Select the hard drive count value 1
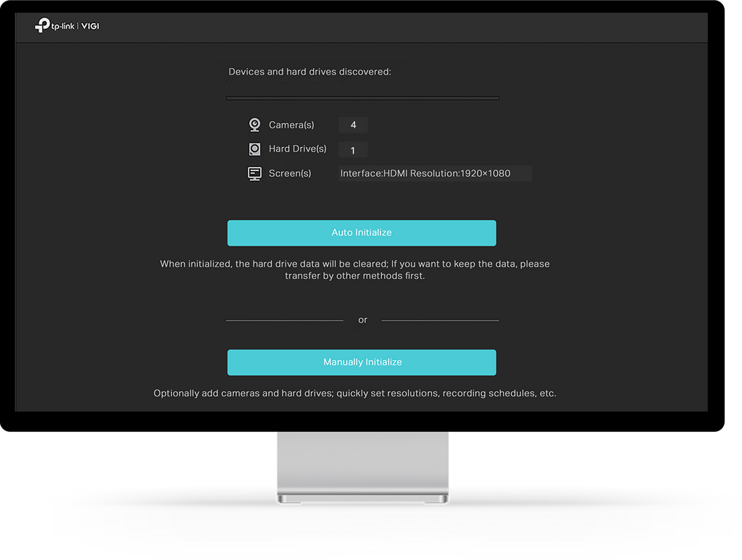 click(x=353, y=150)
